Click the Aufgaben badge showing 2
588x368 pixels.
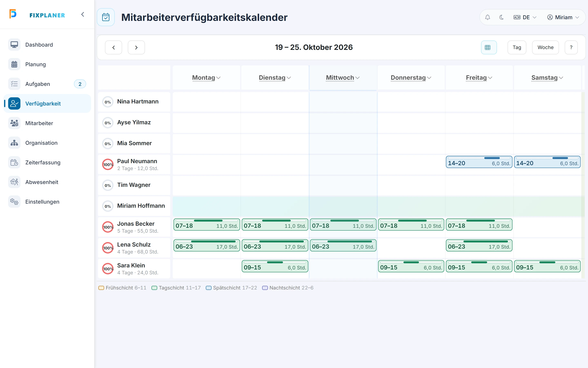click(x=80, y=84)
